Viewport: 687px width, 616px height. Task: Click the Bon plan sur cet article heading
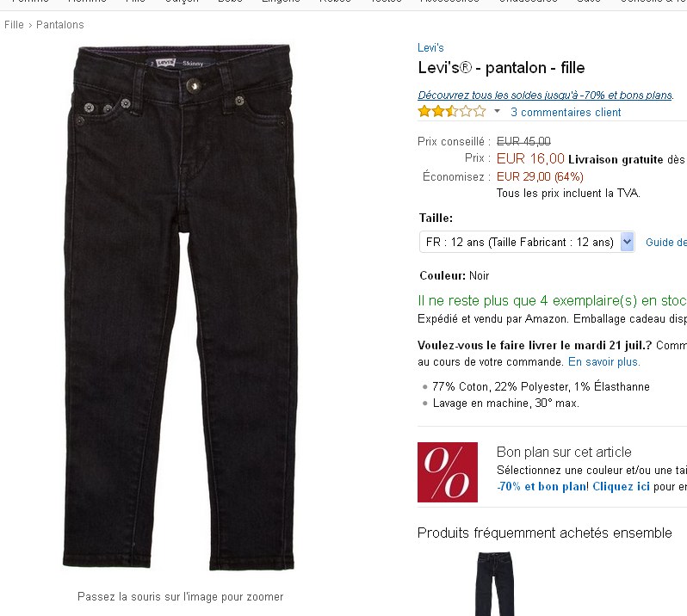point(564,452)
